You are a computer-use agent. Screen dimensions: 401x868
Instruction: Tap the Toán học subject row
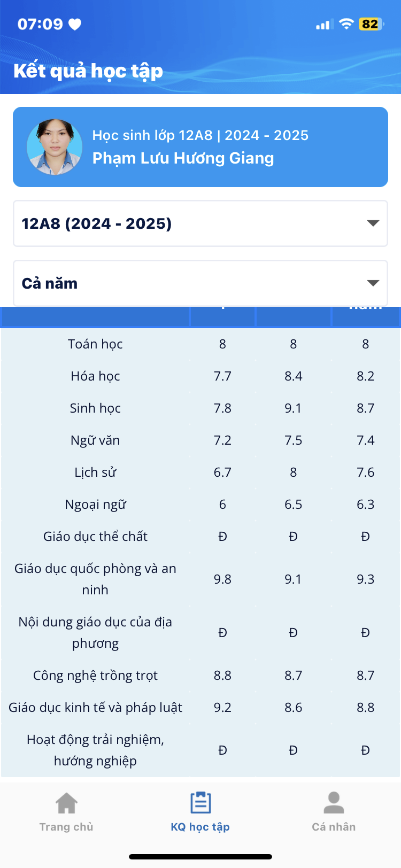(x=200, y=344)
